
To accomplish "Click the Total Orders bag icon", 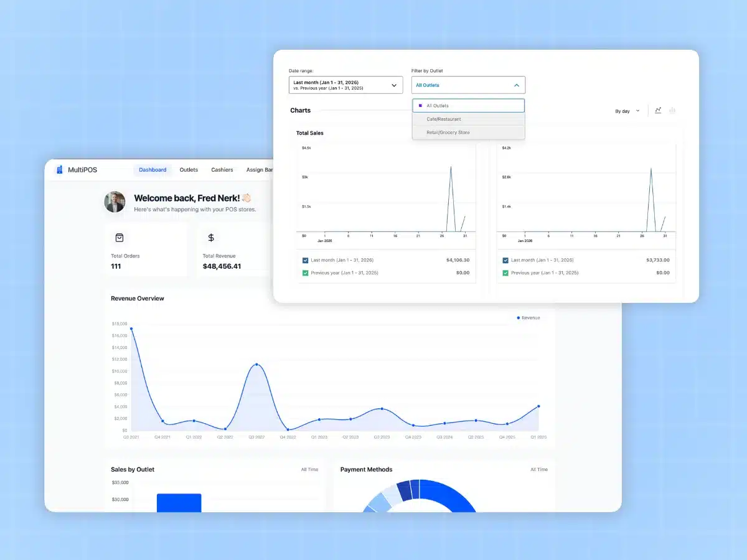I will [x=119, y=238].
